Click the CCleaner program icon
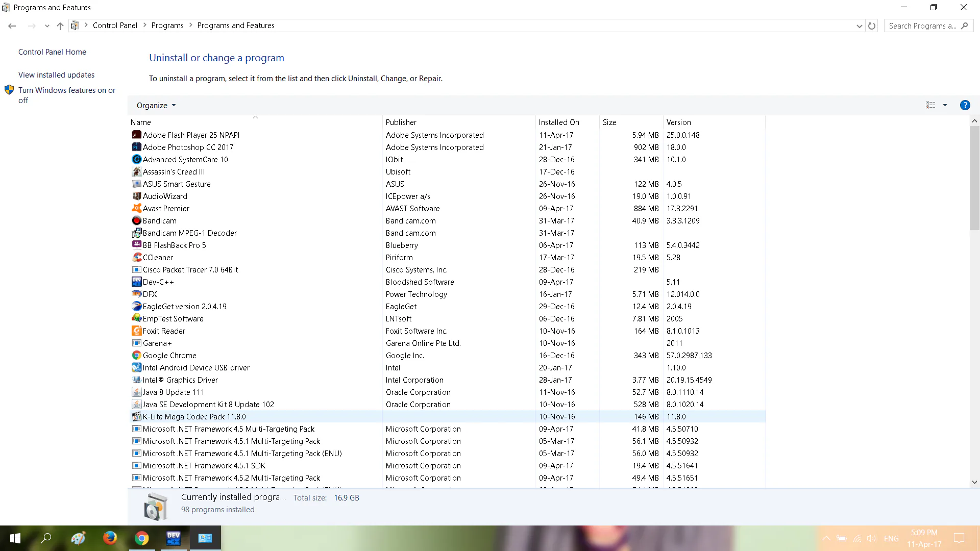Image resolution: width=980 pixels, height=551 pixels. 136,257
